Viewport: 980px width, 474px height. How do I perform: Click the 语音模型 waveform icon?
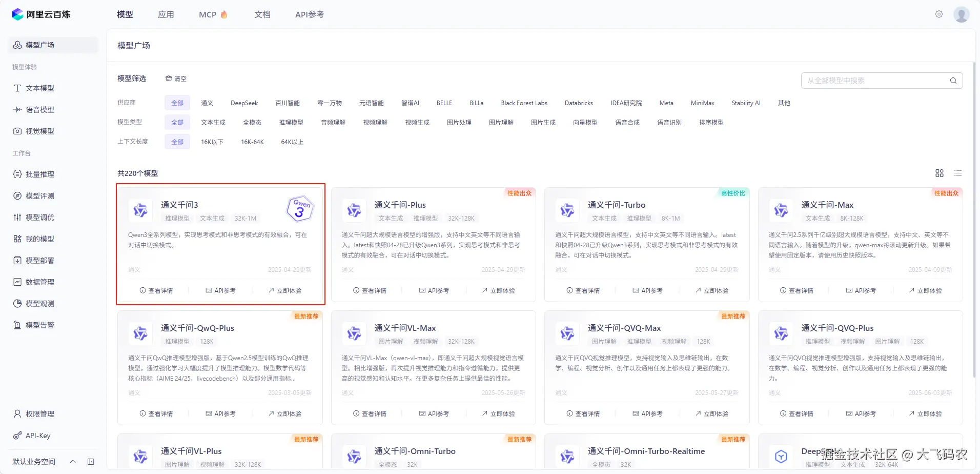coord(17,110)
